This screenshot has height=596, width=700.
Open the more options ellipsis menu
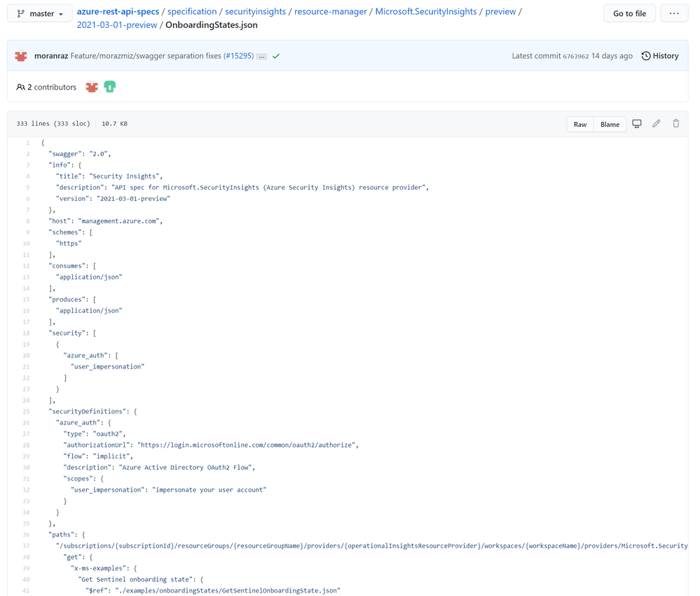674,13
